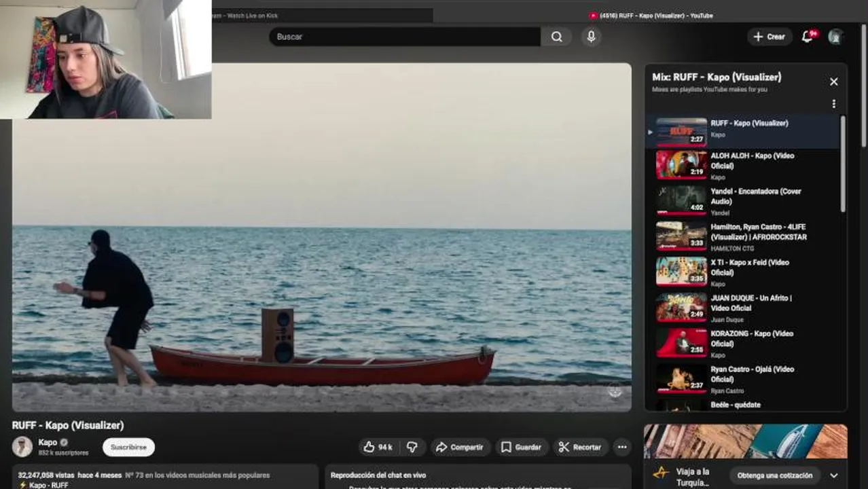
Task: Play Yandel - Encantadora thumbnail
Action: [681, 200]
